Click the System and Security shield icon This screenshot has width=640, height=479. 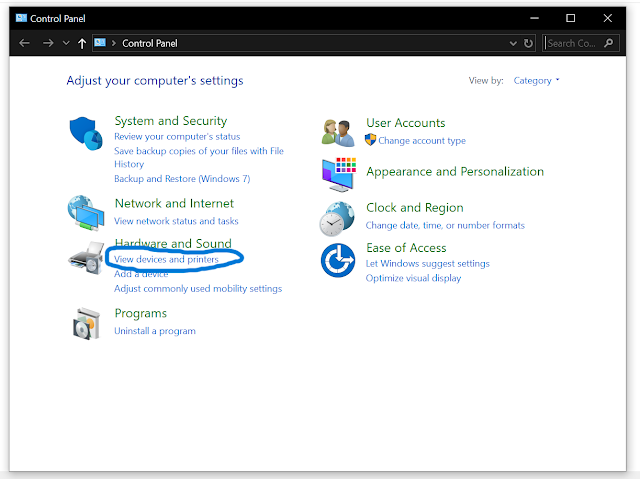(x=86, y=133)
